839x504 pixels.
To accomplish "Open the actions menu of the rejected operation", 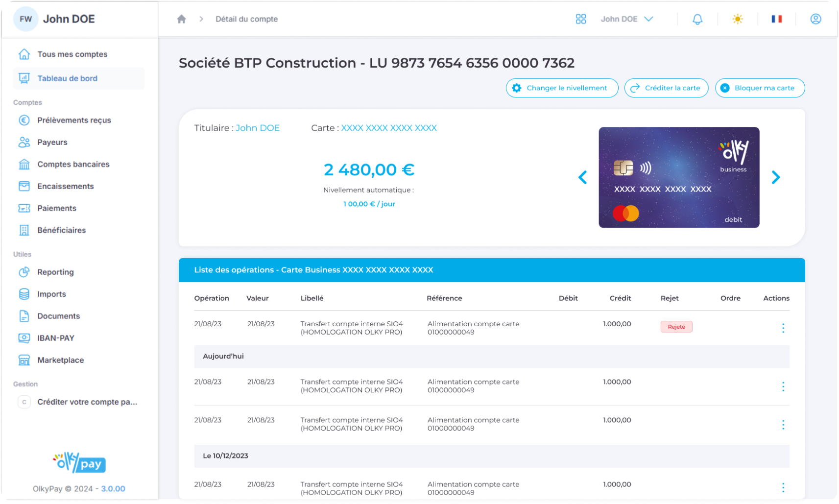I will click(783, 328).
